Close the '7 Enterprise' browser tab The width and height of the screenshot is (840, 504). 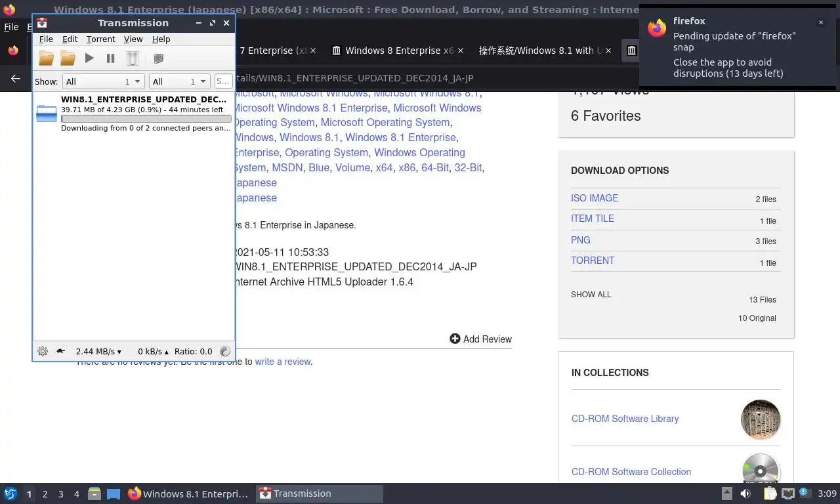pos(313,51)
